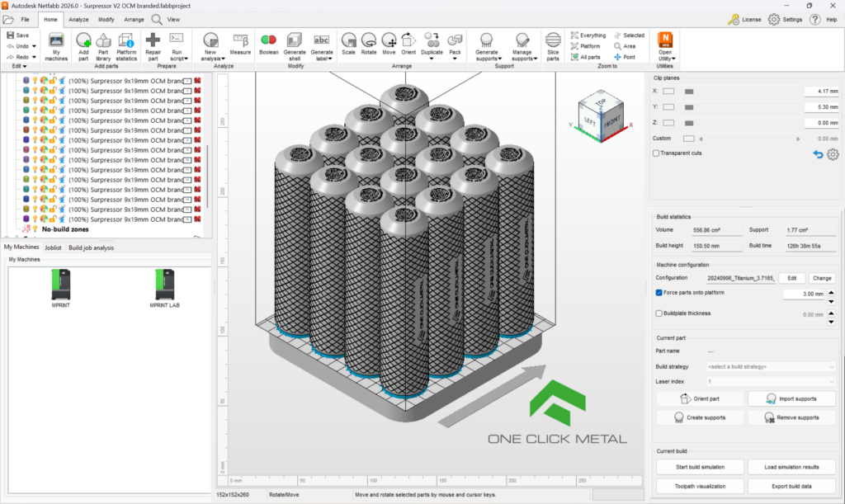This screenshot has width=845, height=504.
Task: Enable the Buildplate thickness checkbox
Action: (x=657, y=313)
